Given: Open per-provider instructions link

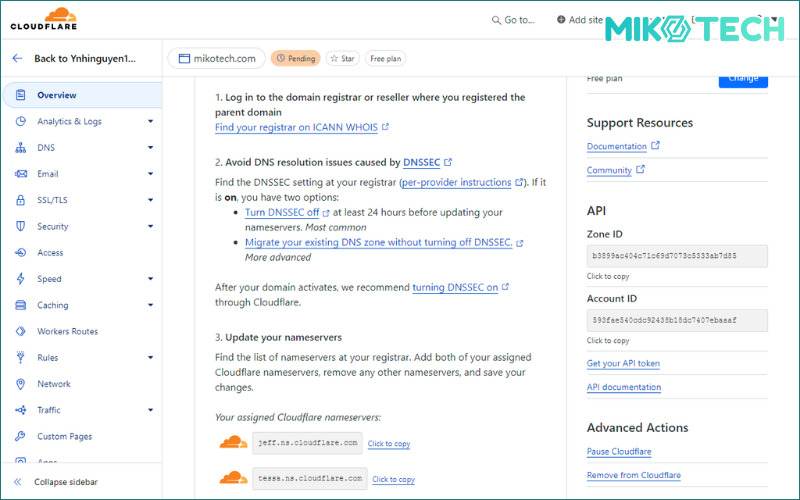Looking at the screenshot, I should pos(457,182).
